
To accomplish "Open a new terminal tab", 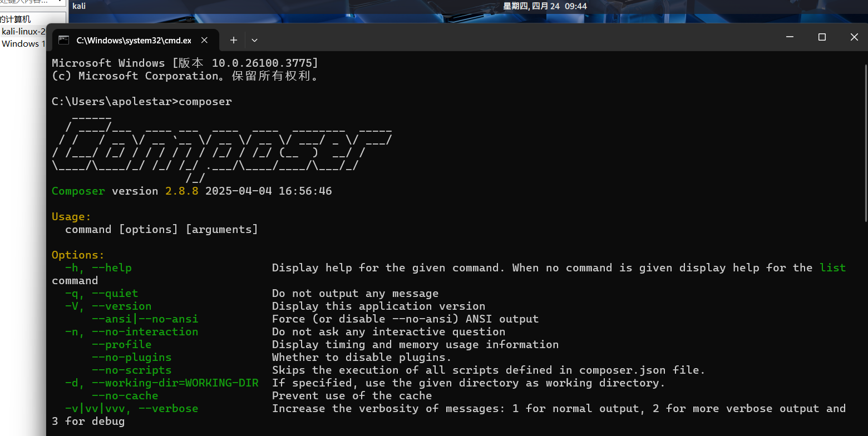I will click(234, 40).
